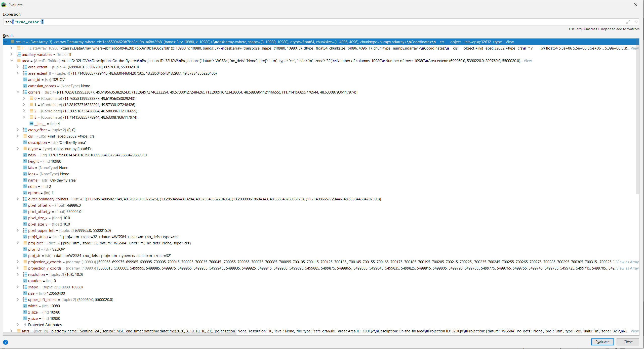644x349 pixels.
Task: Click the hash int primitive icon
Action: (x=25, y=155)
